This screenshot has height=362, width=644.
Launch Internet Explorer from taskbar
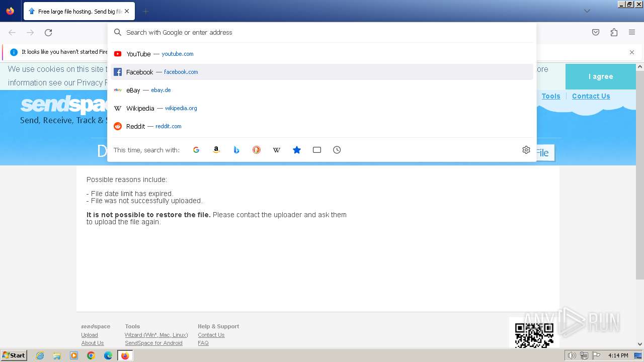click(40, 355)
